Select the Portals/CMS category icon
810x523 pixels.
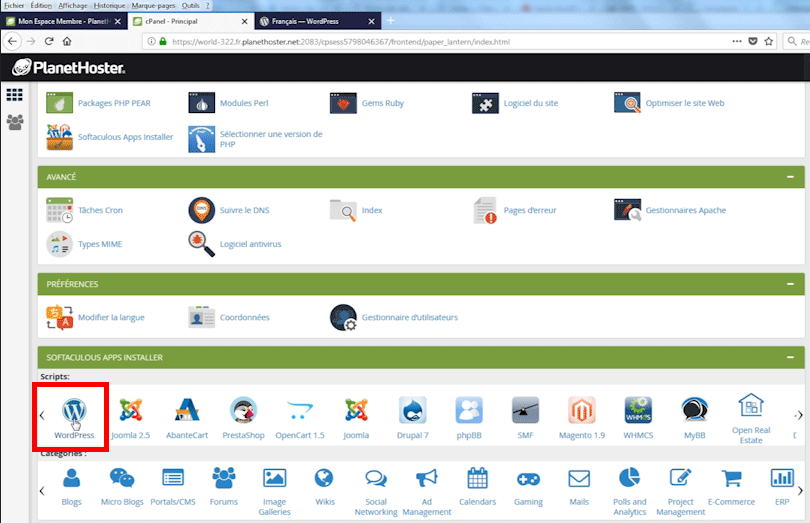(173, 479)
